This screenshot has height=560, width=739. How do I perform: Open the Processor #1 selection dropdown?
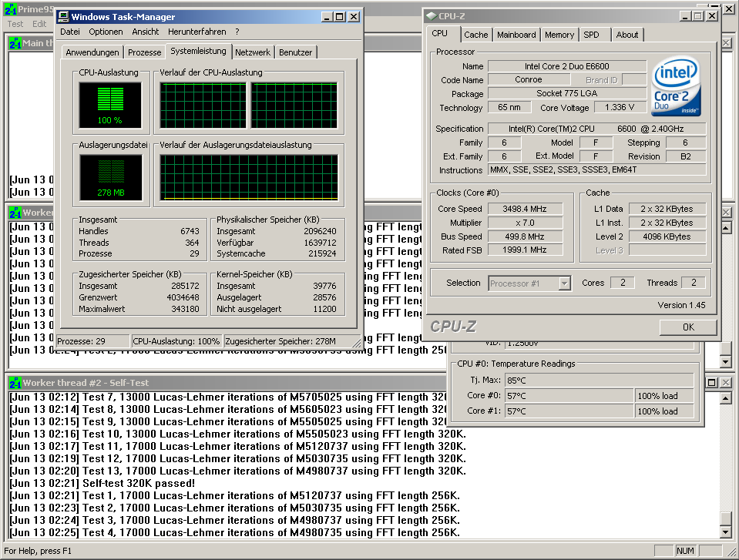pyautogui.click(x=564, y=283)
